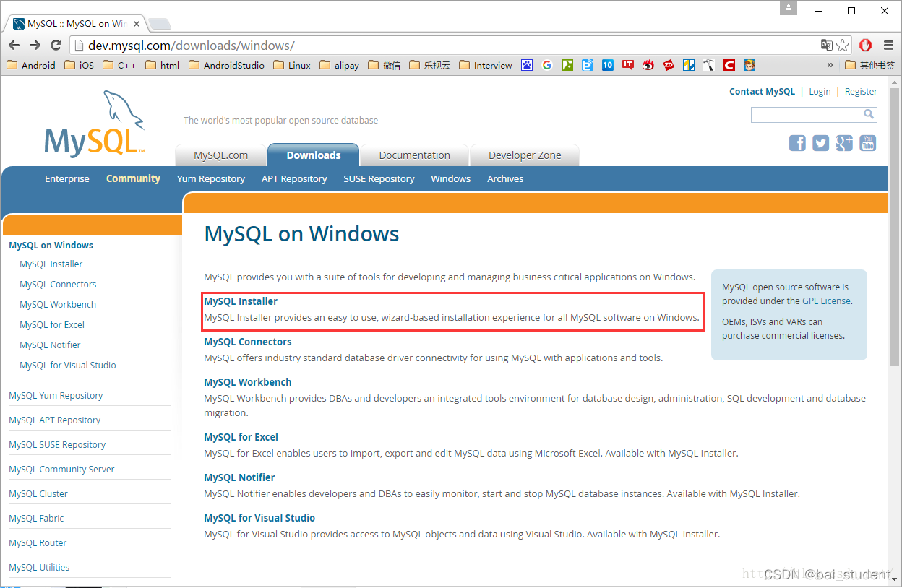This screenshot has width=902, height=588.
Task: Open the alipay bookmarks folder
Action: pos(340,65)
